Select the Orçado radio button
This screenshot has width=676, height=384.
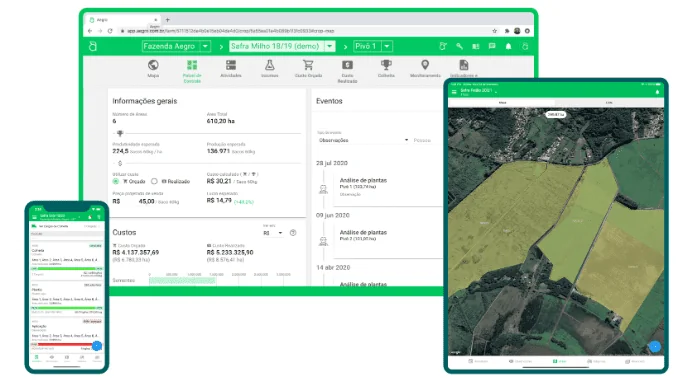116,181
